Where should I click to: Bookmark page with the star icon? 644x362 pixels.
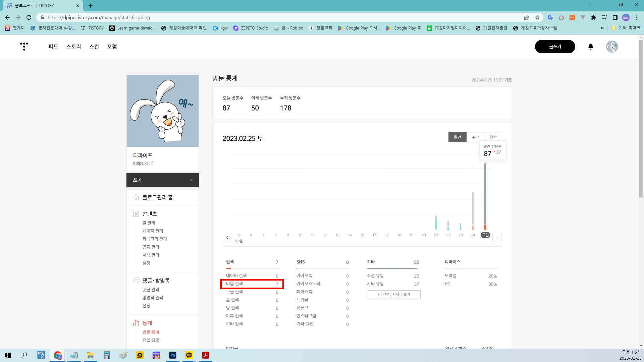point(537,17)
